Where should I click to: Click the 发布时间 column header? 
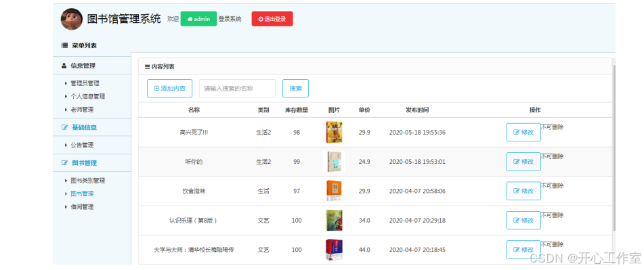pyautogui.click(x=417, y=110)
